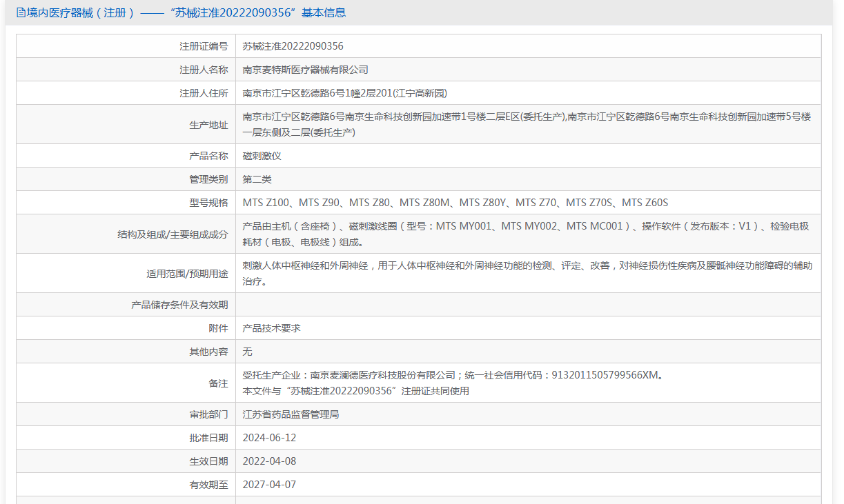The image size is (844, 504).
Task: Click the 产品名称 label
Action: [208, 156]
